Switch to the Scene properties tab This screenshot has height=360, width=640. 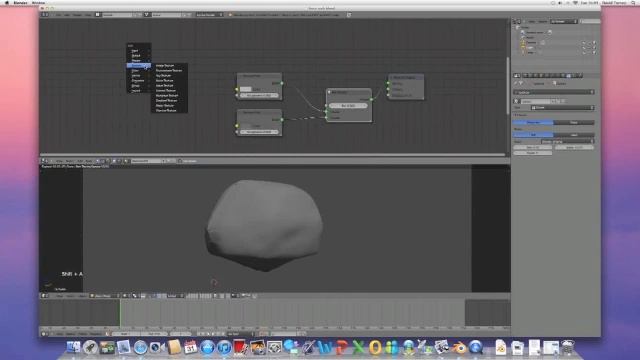pyautogui.click(x=532, y=75)
